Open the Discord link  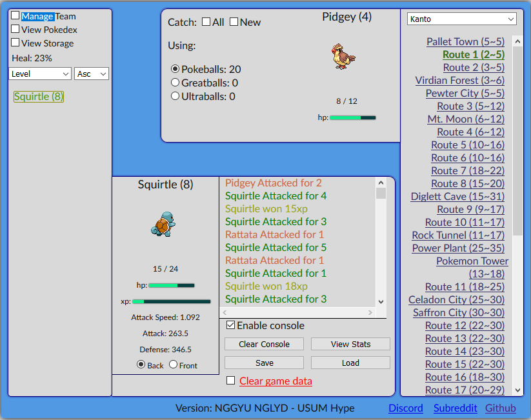(406, 408)
